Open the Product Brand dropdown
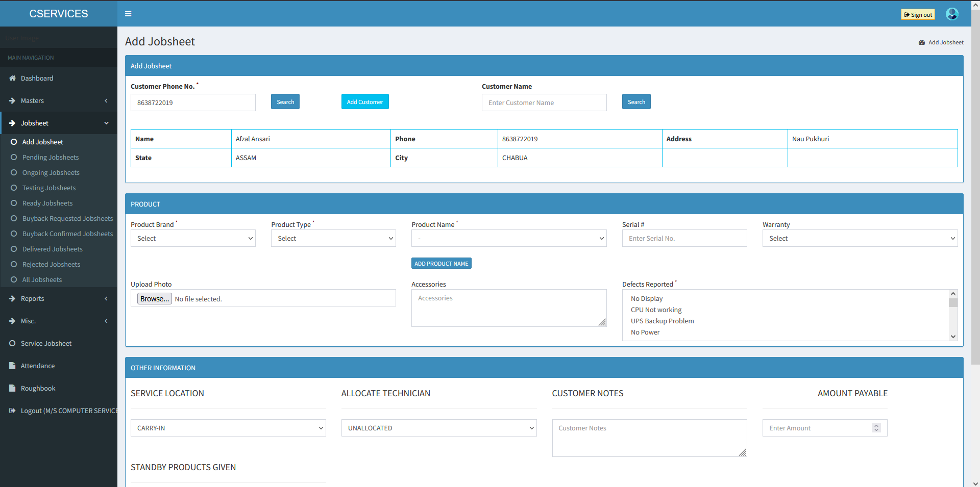 193,238
